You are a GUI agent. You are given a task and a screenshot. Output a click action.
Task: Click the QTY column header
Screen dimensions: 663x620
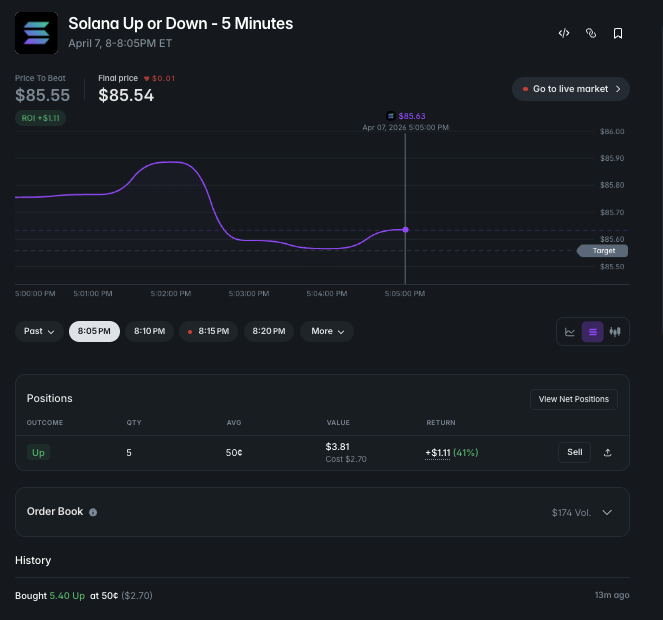[x=134, y=422]
